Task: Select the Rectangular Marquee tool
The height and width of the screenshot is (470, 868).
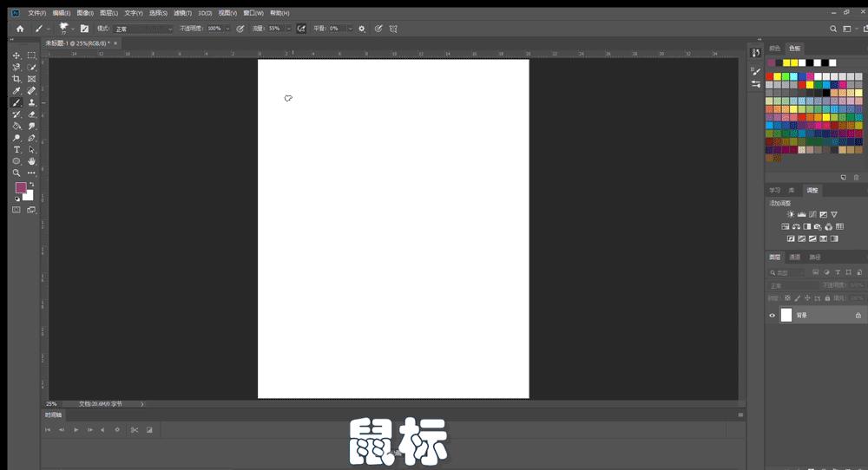Action: coord(31,55)
